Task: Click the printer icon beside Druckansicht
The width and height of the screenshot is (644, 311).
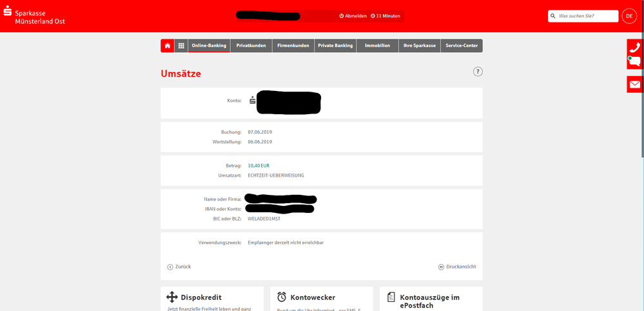Action: click(x=441, y=267)
